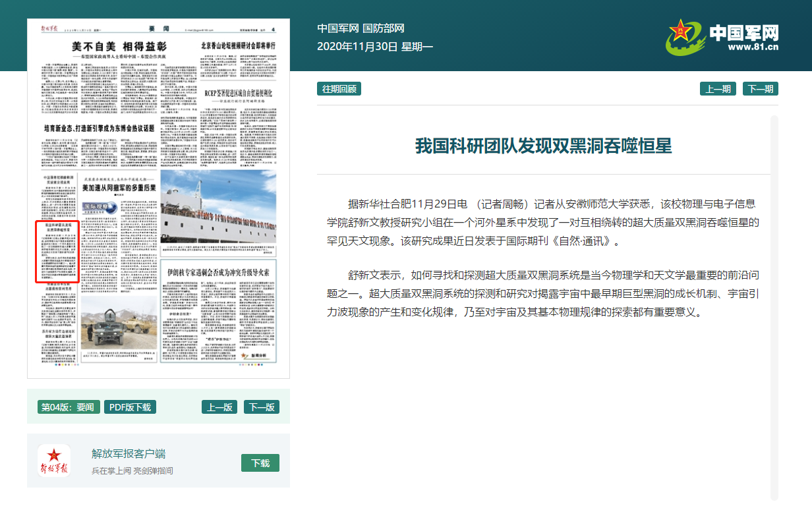This screenshot has height=508, width=812.
Task: Open the 第04版：要闻 page selector
Action: (x=68, y=407)
